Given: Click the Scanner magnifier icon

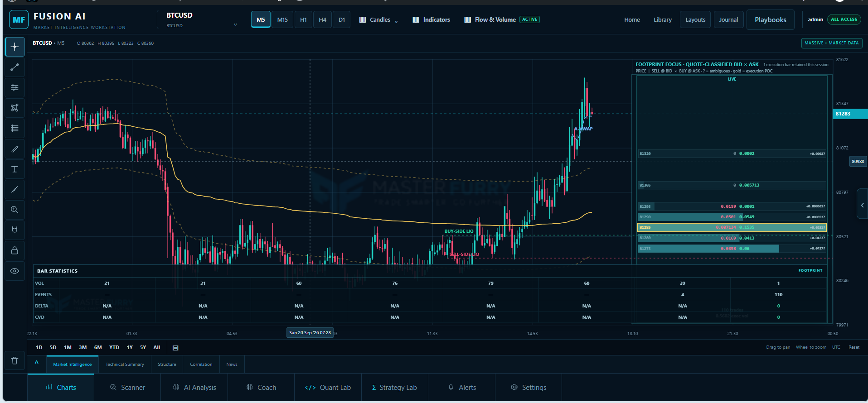Looking at the screenshot, I should pyautogui.click(x=113, y=387).
